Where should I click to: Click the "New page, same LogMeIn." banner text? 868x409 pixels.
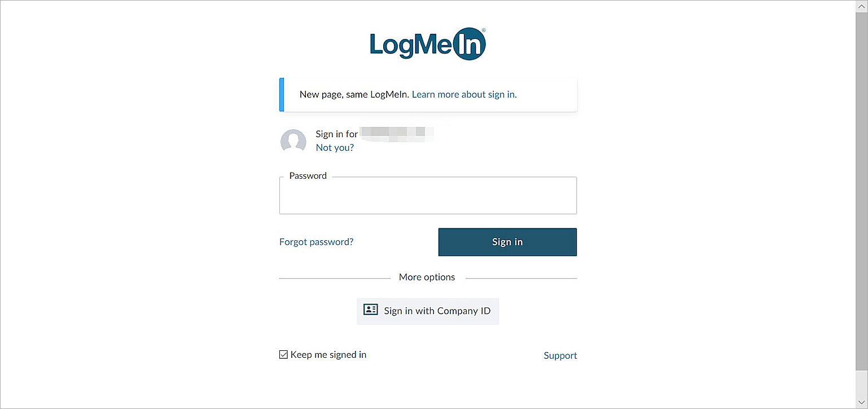(354, 95)
